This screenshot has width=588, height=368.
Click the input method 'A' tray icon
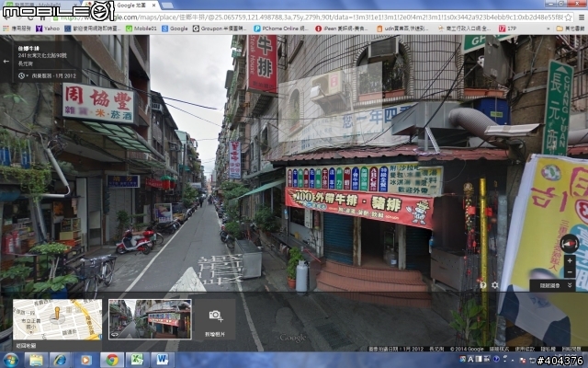click(470, 360)
